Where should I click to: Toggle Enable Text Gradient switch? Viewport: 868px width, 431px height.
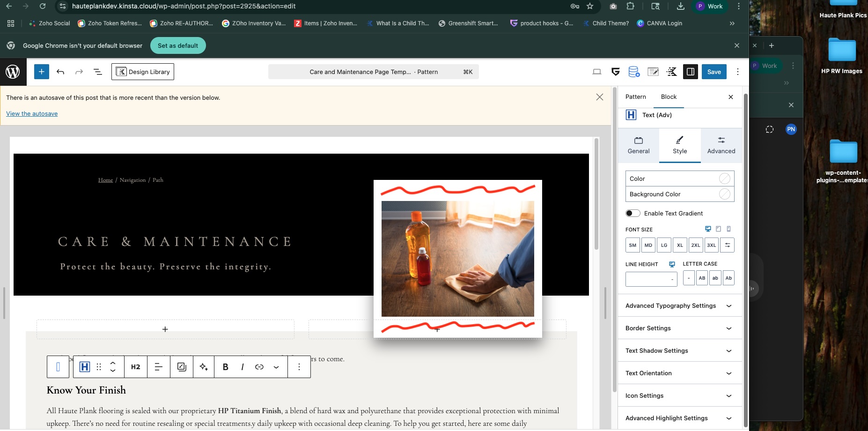pos(633,213)
